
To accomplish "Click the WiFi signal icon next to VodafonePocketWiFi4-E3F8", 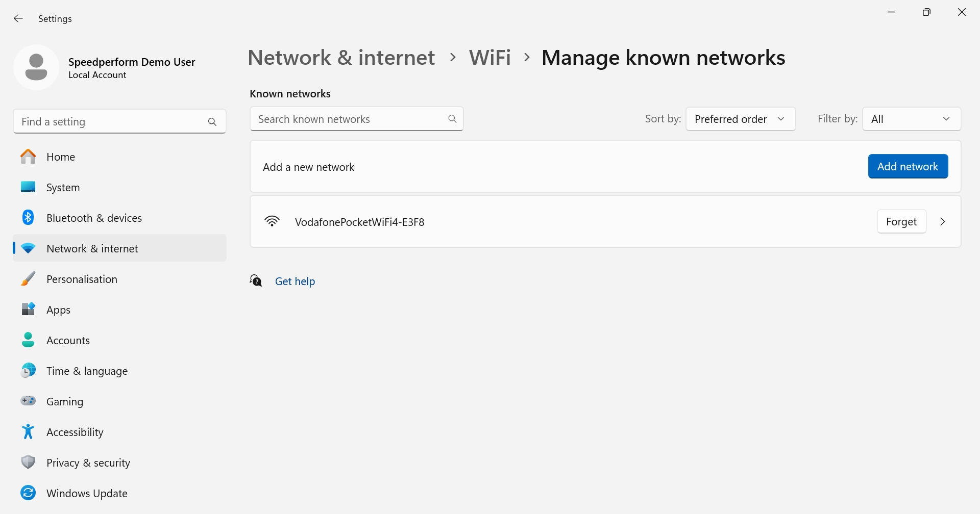I will coord(272,221).
